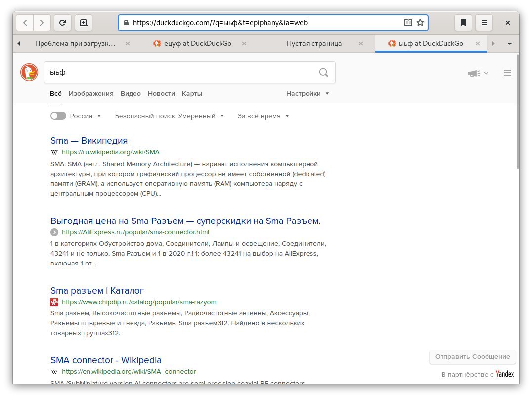Expand the chevron next to the megaphone
The image size is (532, 398).
[x=486, y=73]
